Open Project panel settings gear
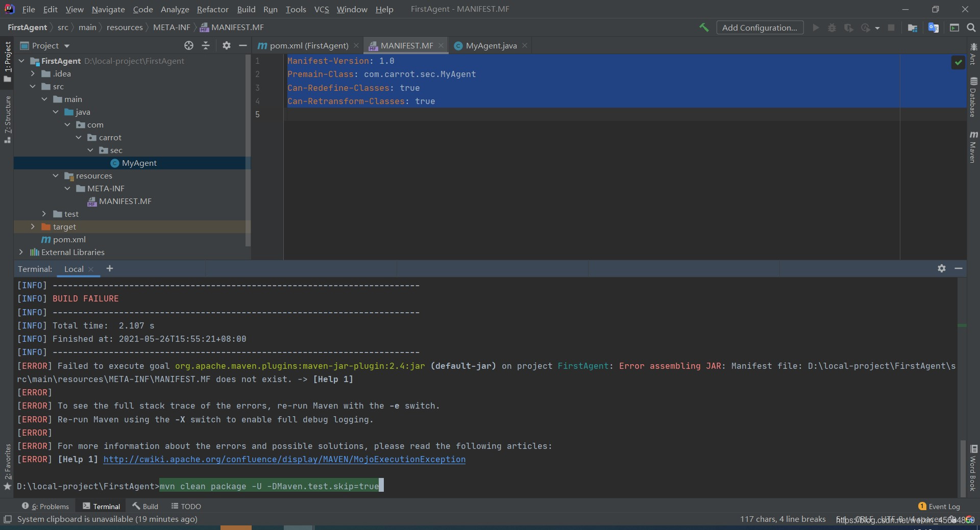The width and height of the screenshot is (980, 530). [x=227, y=45]
